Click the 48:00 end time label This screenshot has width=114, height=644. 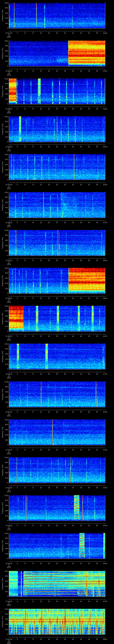(105, 639)
